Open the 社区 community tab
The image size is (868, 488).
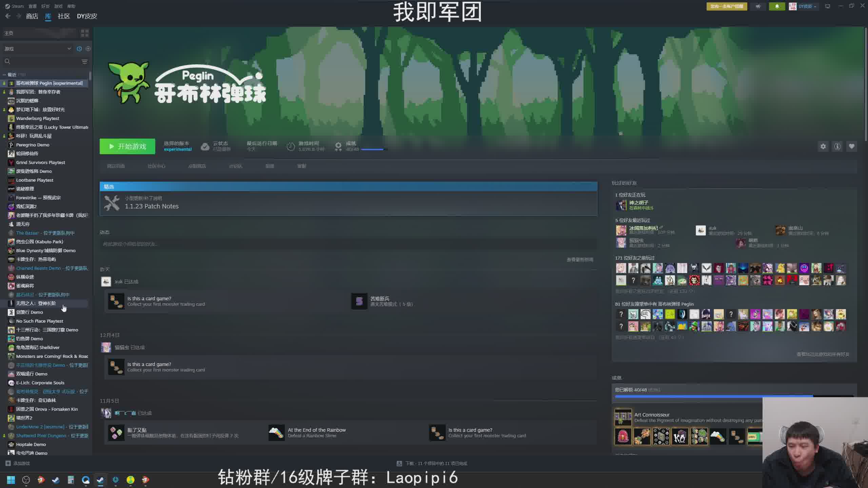(64, 16)
